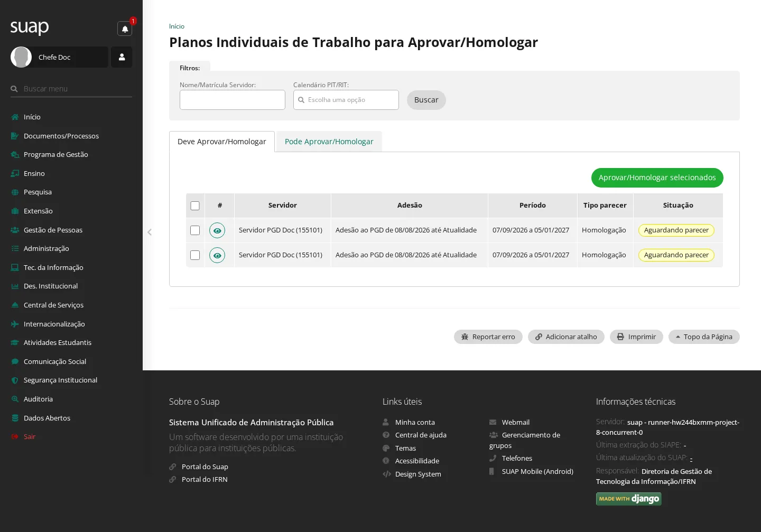
Task: Switch to Deve Aprovar/Homologar tab
Action: point(222,142)
